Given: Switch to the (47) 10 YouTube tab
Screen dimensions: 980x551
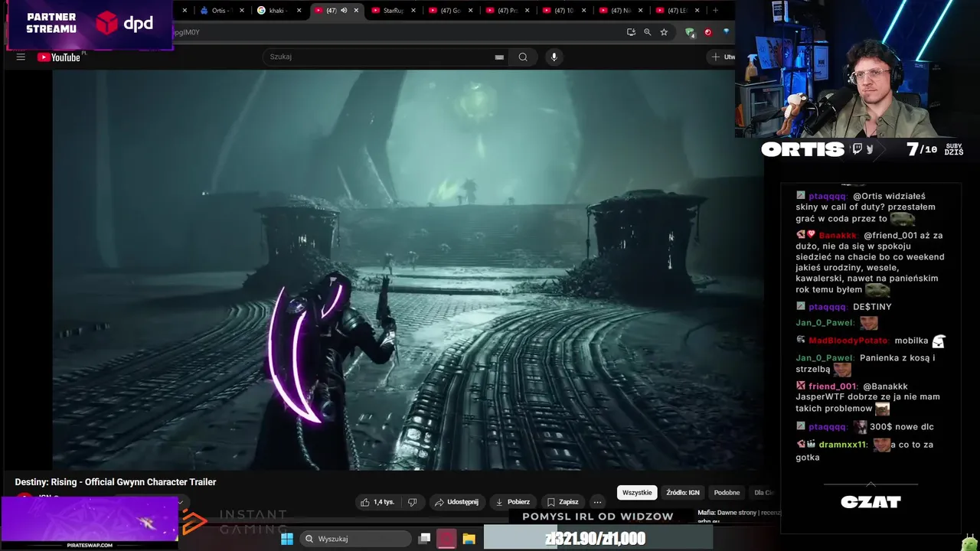Looking at the screenshot, I should pyautogui.click(x=563, y=11).
